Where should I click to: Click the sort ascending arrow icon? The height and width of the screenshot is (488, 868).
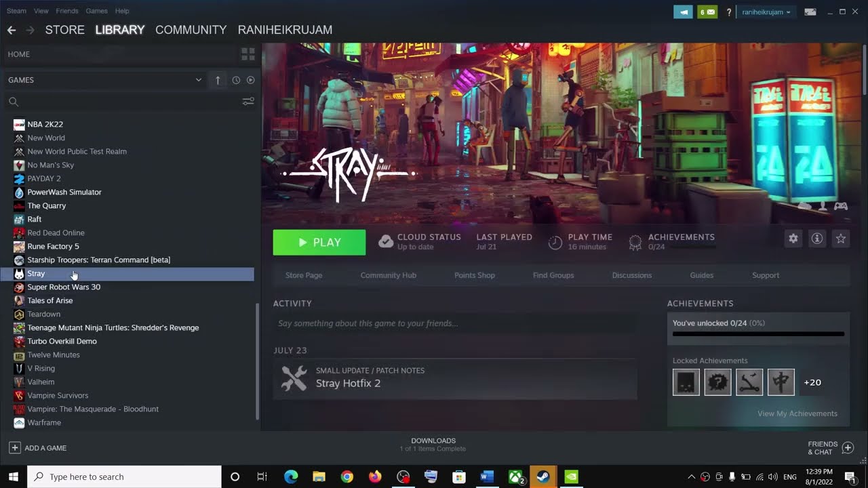coord(218,80)
